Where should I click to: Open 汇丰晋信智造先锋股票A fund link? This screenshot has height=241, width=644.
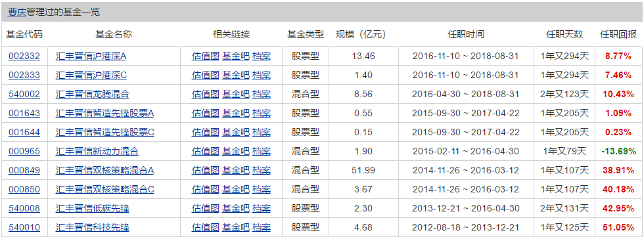click(x=104, y=114)
